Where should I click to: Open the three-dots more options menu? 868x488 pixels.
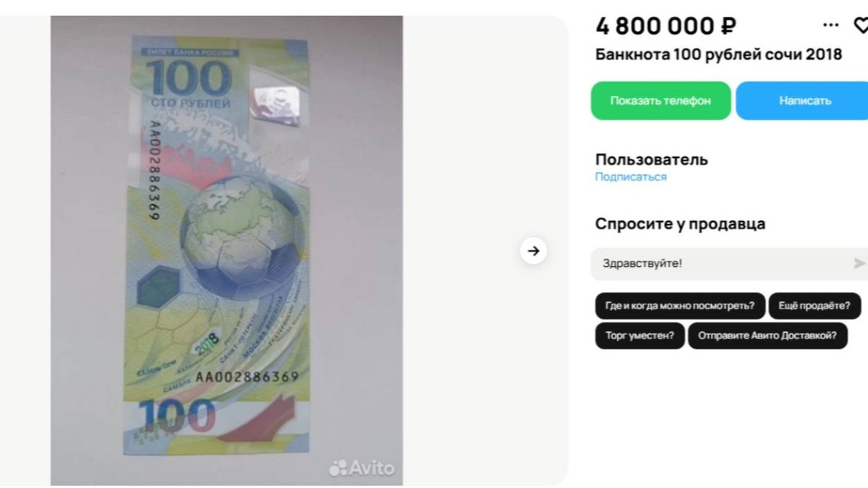tap(831, 25)
